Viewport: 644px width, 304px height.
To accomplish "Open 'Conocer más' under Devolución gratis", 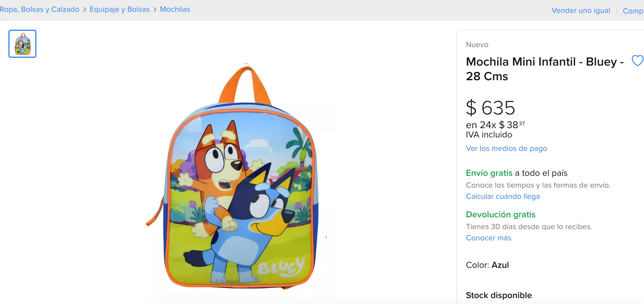I will (x=488, y=238).
